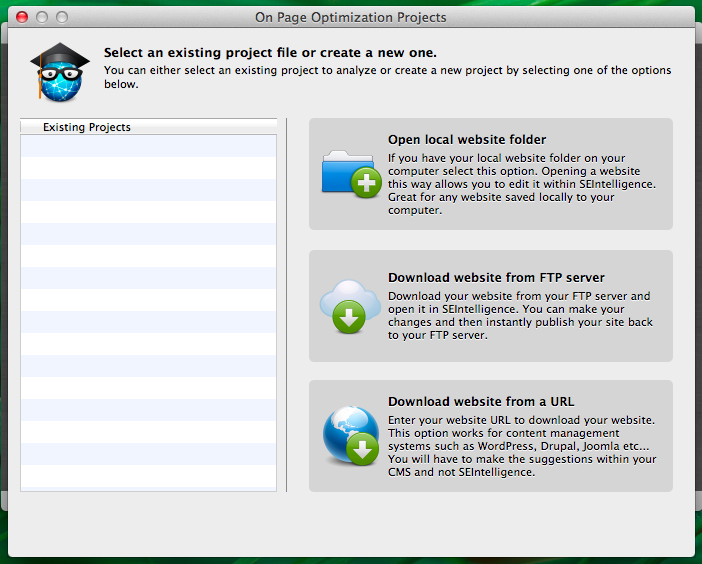Open local website folder option

(491, 174)
